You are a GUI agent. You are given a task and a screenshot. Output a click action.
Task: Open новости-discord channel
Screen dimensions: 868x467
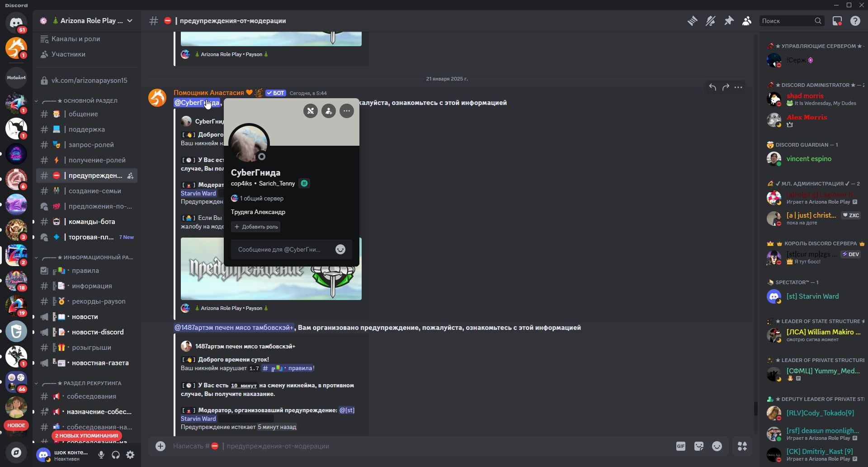pyautogui.click(x=86, y=332)
